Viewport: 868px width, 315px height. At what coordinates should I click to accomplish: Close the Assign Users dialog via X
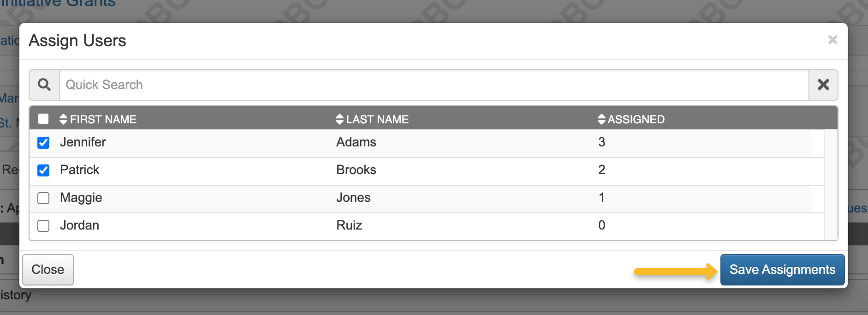pyautogui.click(x=832, y=40)
